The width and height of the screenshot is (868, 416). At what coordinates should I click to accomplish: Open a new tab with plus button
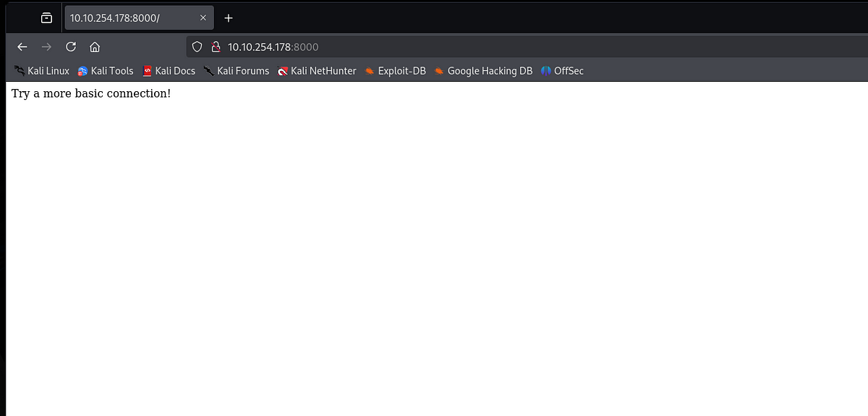pyautogui.click(x=229, y=17)
